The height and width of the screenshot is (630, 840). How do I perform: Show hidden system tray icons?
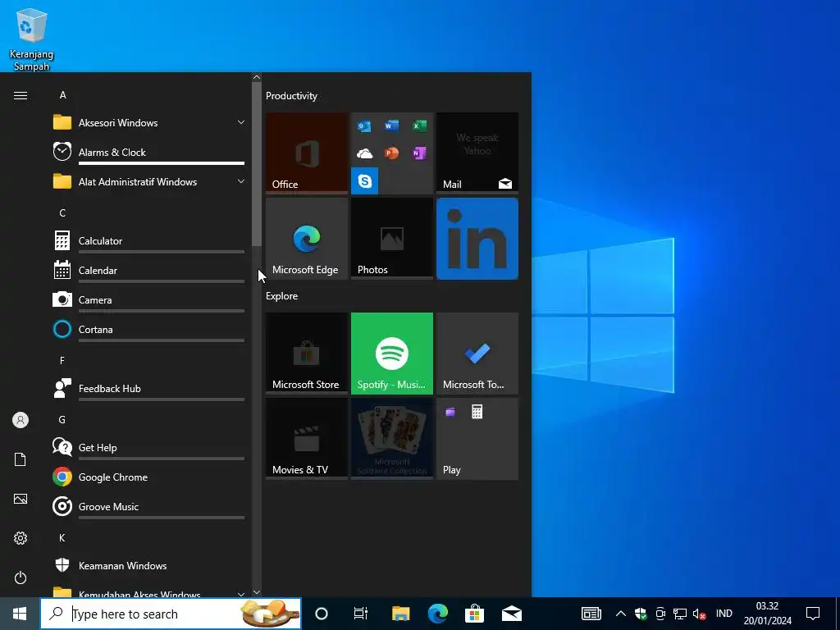pos(620,614)
